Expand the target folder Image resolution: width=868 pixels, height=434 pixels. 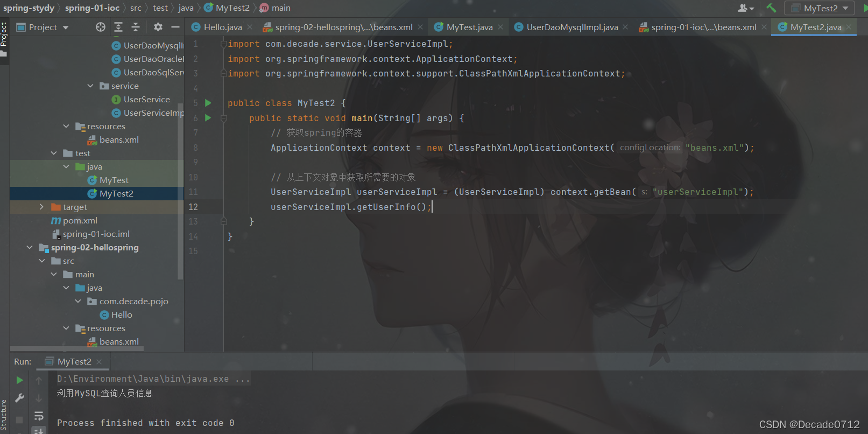[x=41, y=207]
